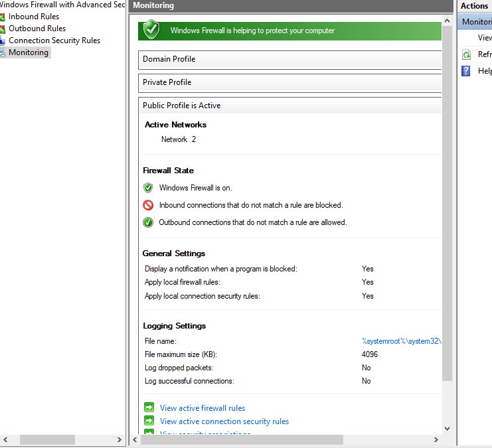The height and width of the screenshot is (448, 492).
Task: Click Yes value for local connection security rules
Action: tap(367, 296)
